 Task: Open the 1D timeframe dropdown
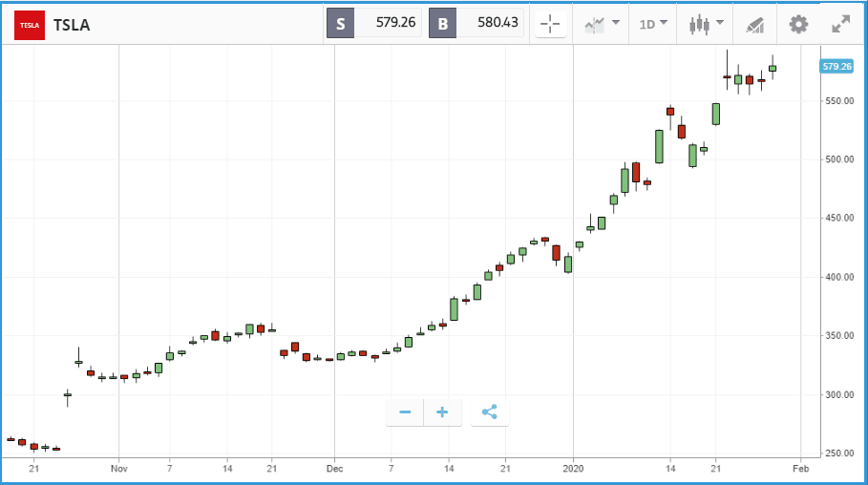pyautogui.click(x=653, y=24)
